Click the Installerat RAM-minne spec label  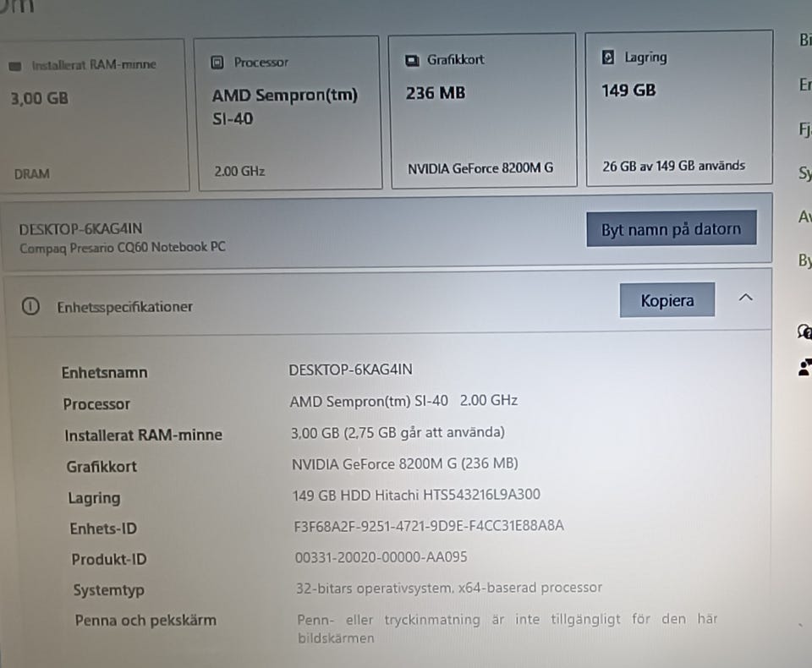(144, 435)
